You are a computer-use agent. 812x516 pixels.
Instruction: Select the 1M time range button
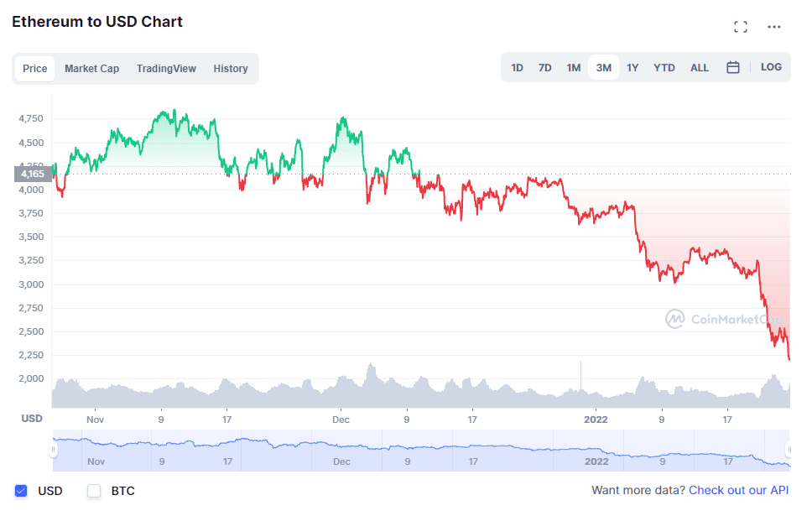(574, 67)
